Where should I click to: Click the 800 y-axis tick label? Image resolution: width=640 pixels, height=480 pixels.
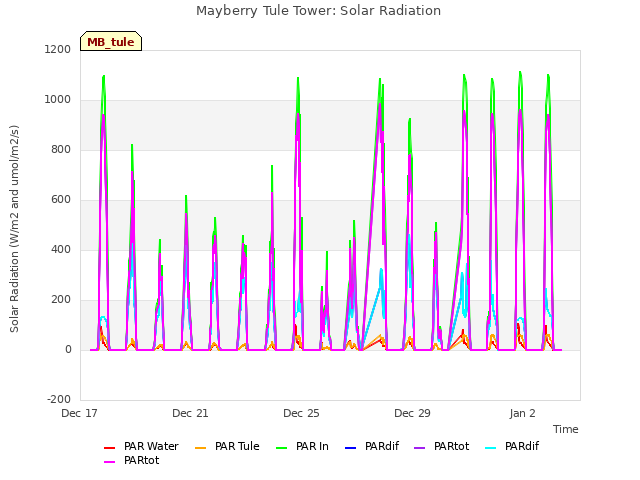click(x=61, y=149)
